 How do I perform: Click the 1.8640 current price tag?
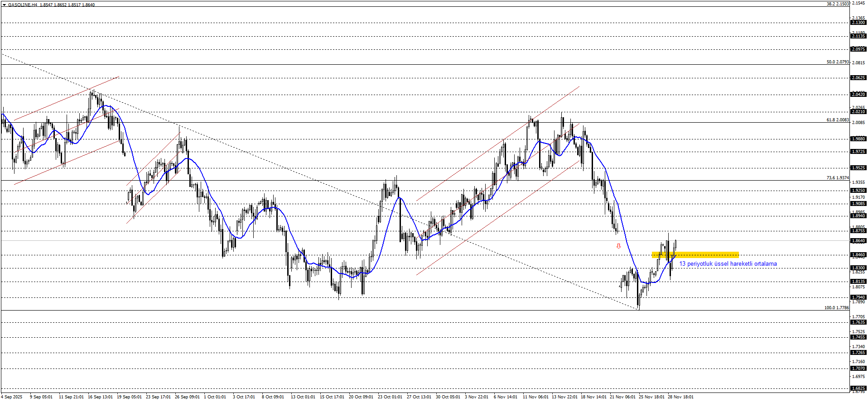[858, 241]
